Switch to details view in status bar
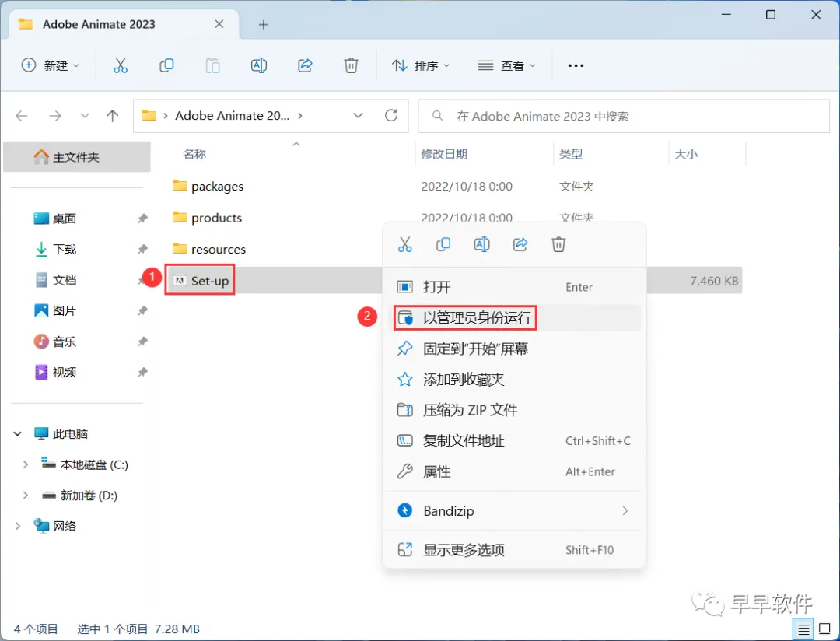Screen dimensions: 840x641 pos(803,629)
